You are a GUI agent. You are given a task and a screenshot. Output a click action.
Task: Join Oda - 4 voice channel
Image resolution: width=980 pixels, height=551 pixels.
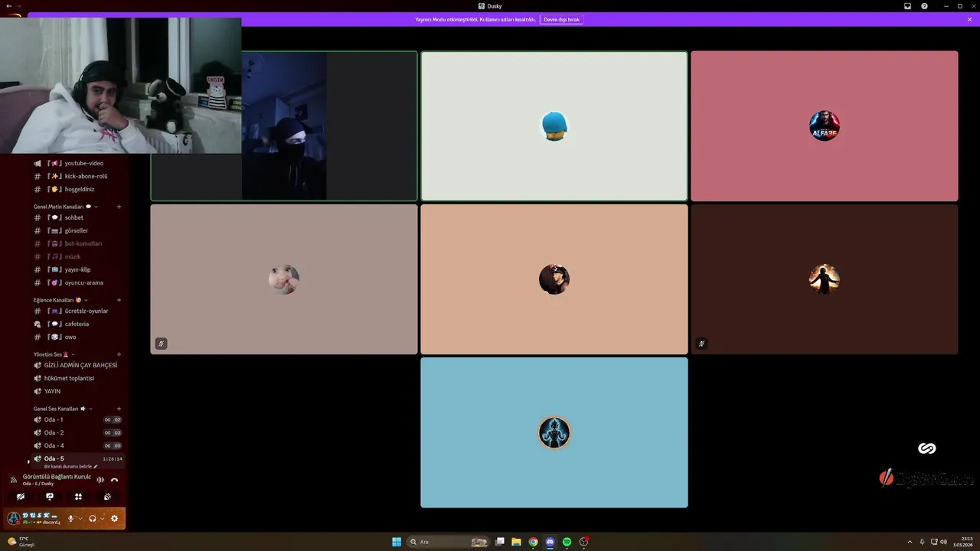coord(77,445)
